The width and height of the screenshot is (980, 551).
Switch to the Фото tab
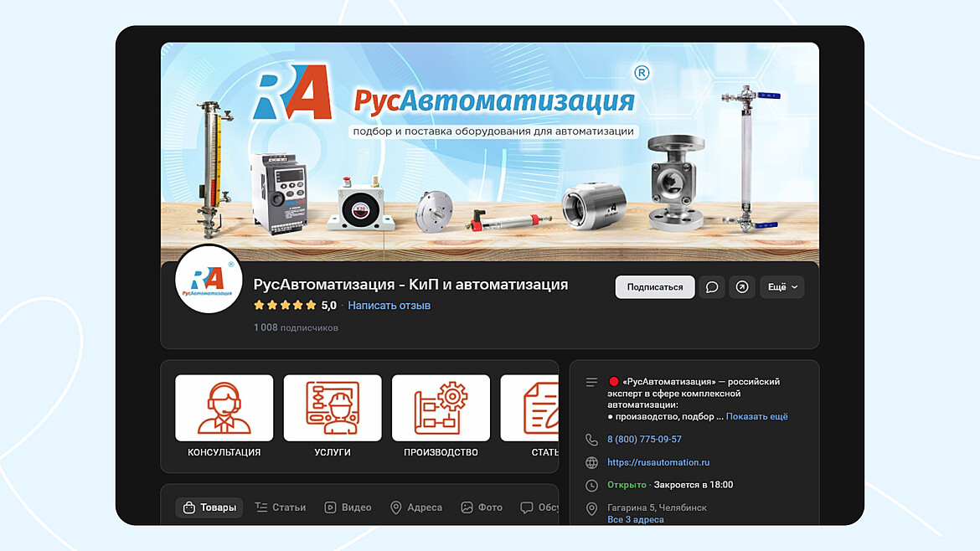pyautogui.click(x=482, y=507)
